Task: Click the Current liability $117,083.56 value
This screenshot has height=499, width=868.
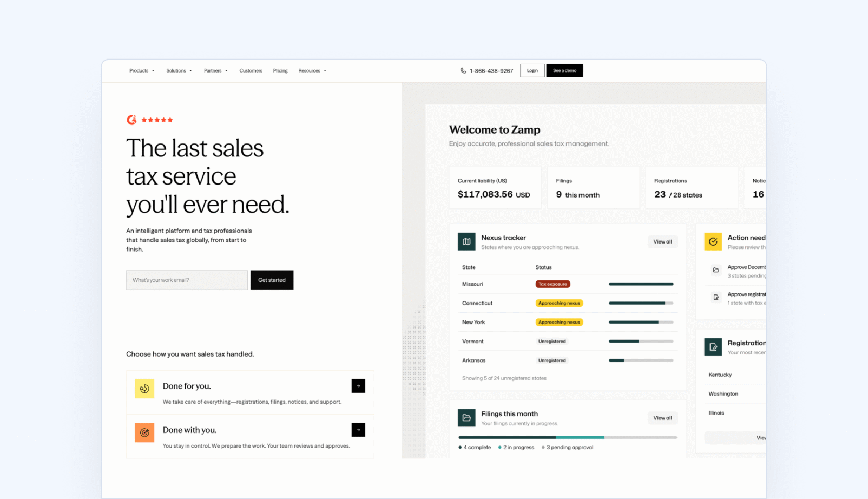Action: tap(494, 194)
